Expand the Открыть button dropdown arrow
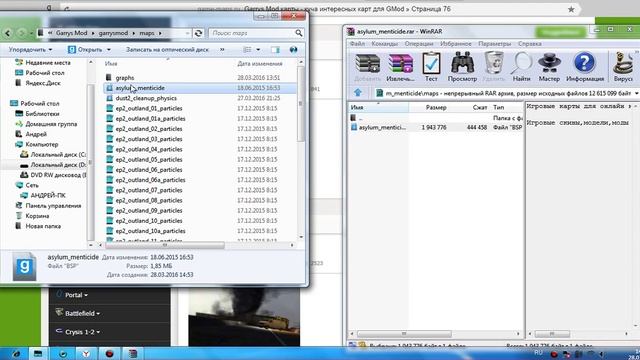 tap(109, 50)
